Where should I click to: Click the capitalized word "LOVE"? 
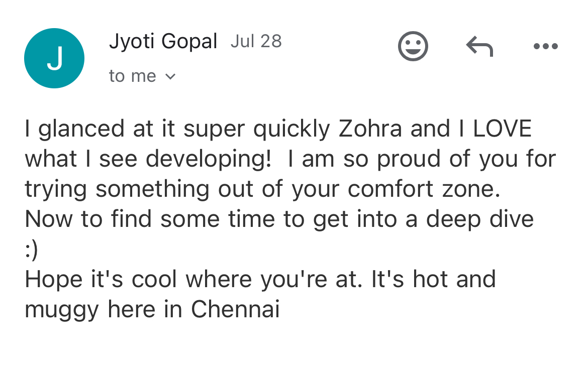click(502, 129)
